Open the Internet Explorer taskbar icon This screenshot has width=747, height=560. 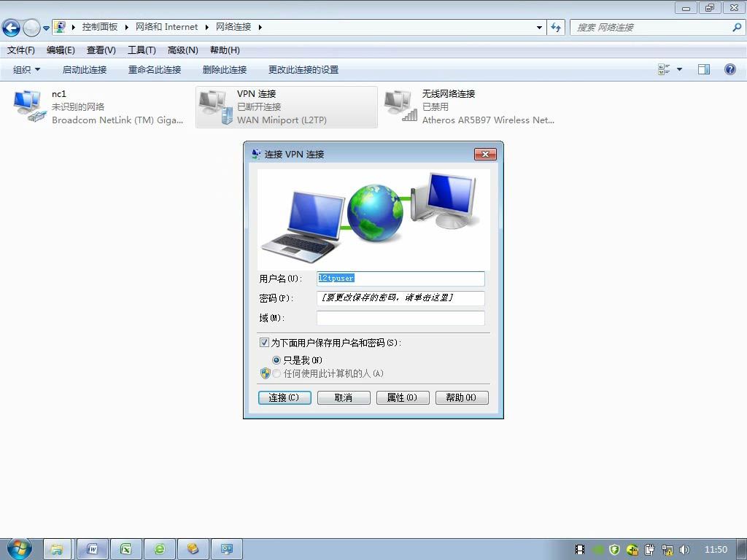[160, 550]
